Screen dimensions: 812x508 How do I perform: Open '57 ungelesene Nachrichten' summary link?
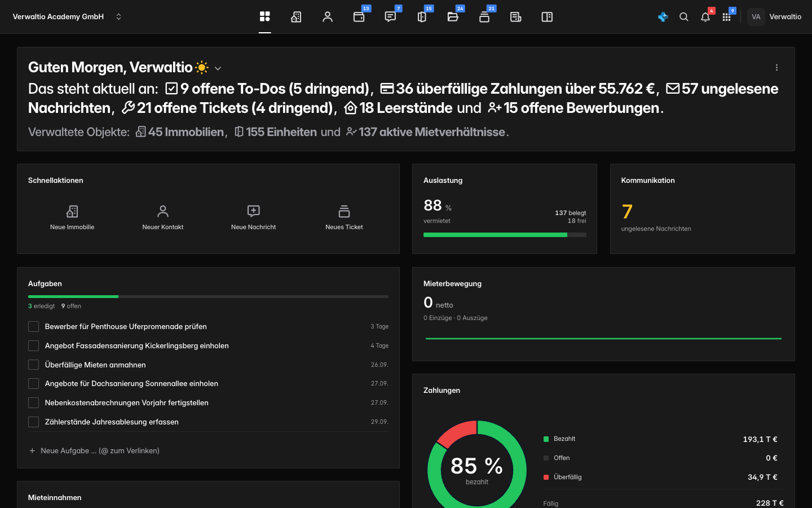click(403, 98)
